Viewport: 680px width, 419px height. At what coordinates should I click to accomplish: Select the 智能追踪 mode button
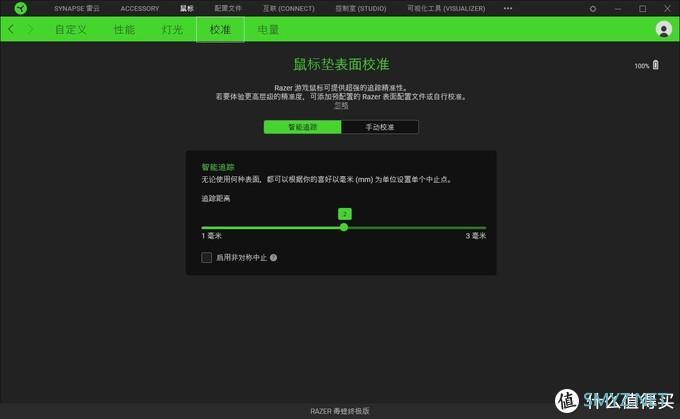point(303,127)
